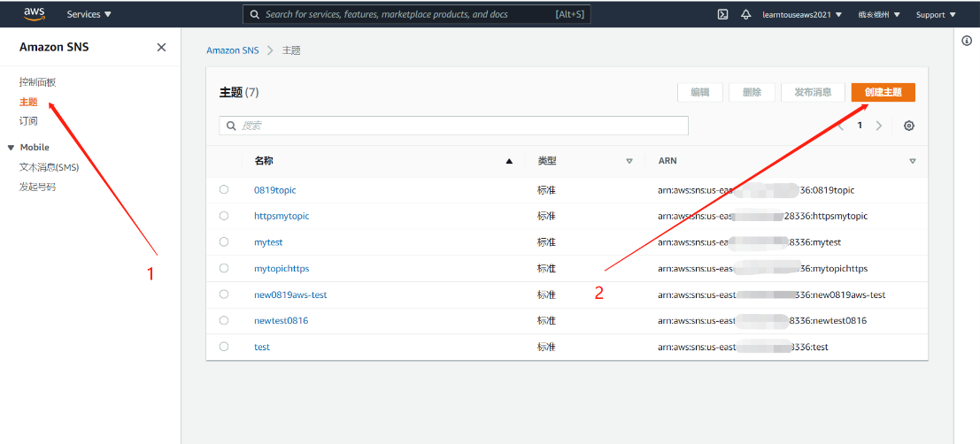Select the test topic radio button
The image size is (980, 444).
coord(224,347)
